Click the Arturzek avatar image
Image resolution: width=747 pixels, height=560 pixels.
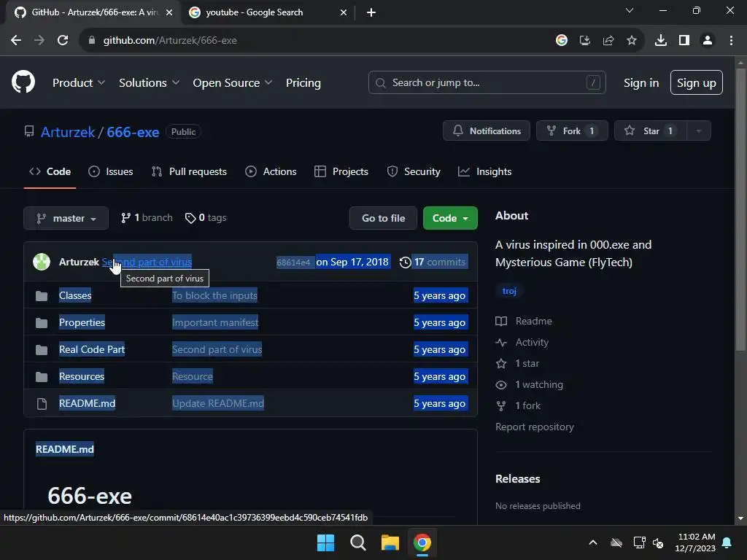pyautogui.click(x=42, y=262)
